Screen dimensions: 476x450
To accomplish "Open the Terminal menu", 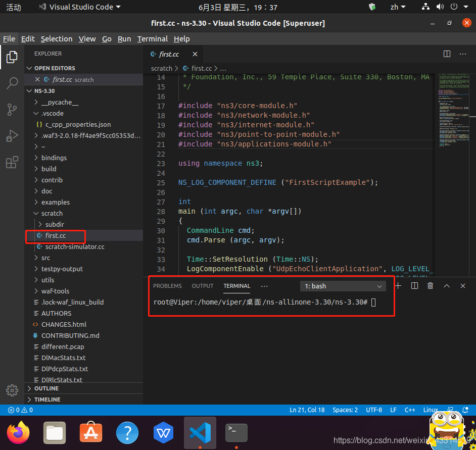I will [152, 39].
